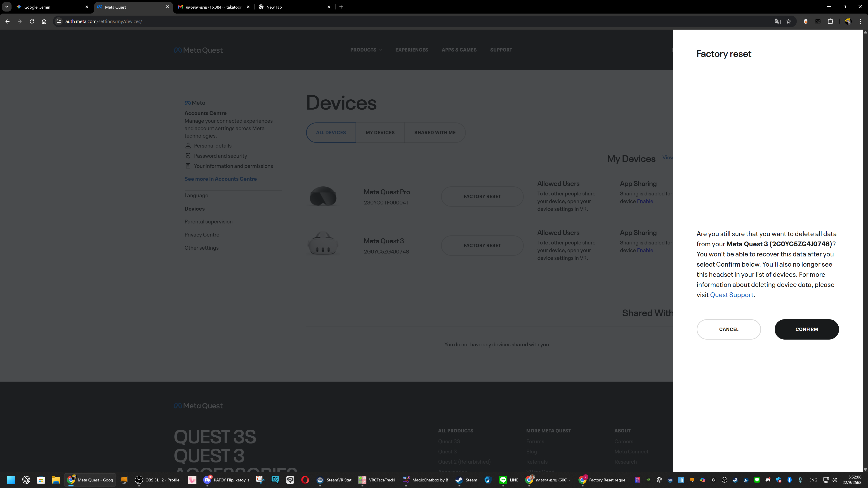The image size is (868, 488).
Task: Click the Meta Quest Pro headset thumbnail
Action: point(323,196)
